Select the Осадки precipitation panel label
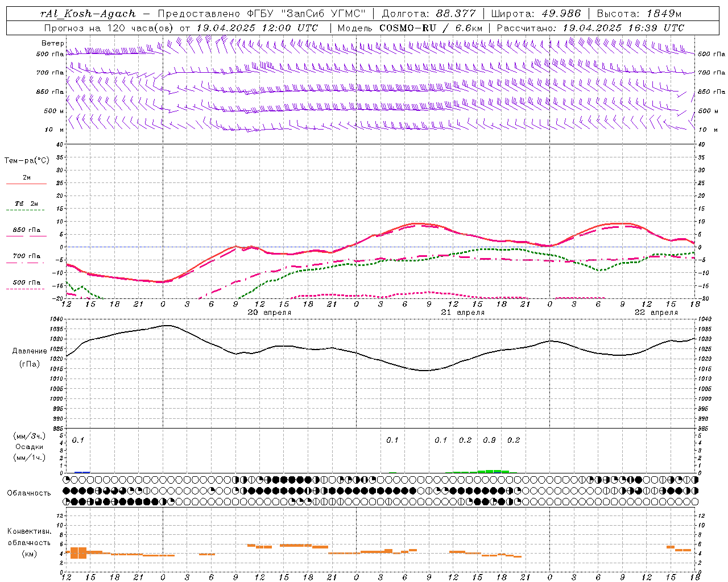 coord(30,447)
